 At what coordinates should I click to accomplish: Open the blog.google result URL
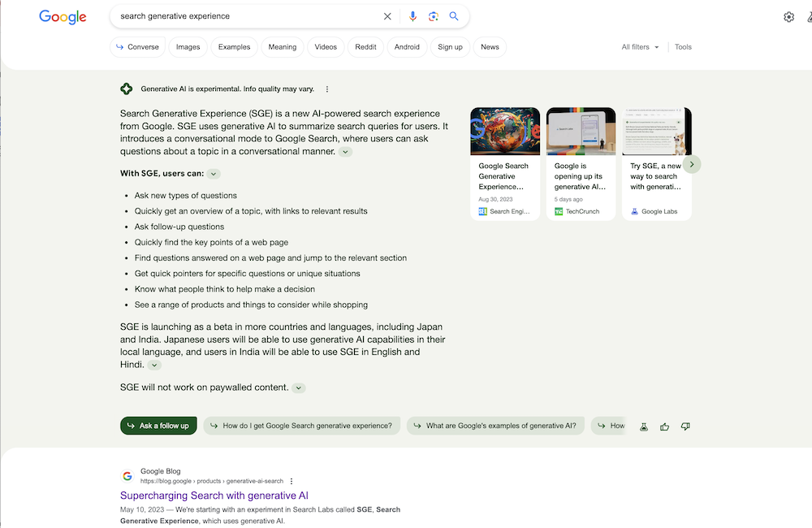click(x=212, y=481)
